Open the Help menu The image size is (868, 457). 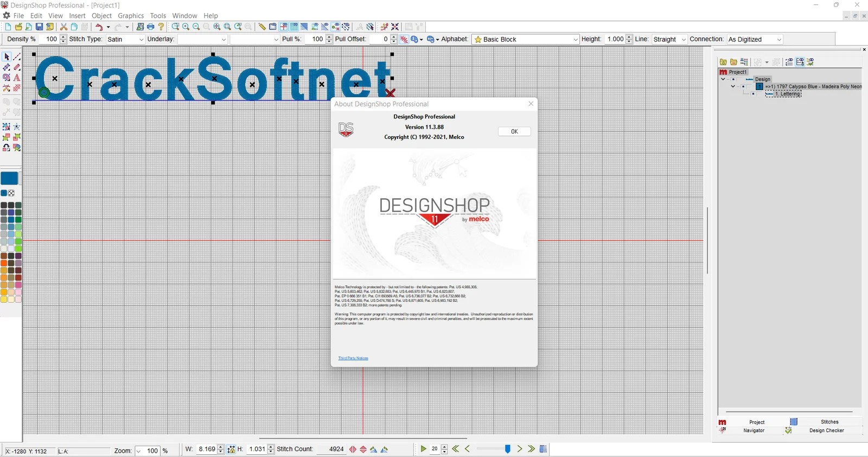(210, 16)
